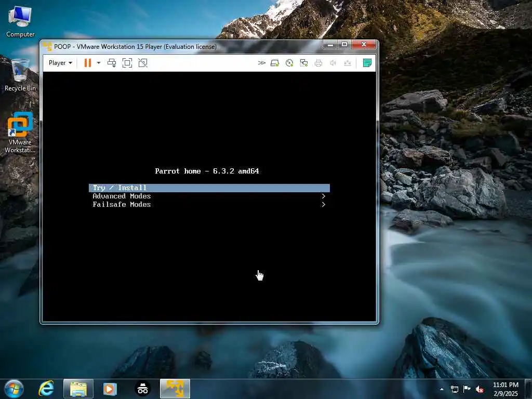532x399 pixels.
Task: Select Failsafe Modes boot entry
Action: (209, 204)
